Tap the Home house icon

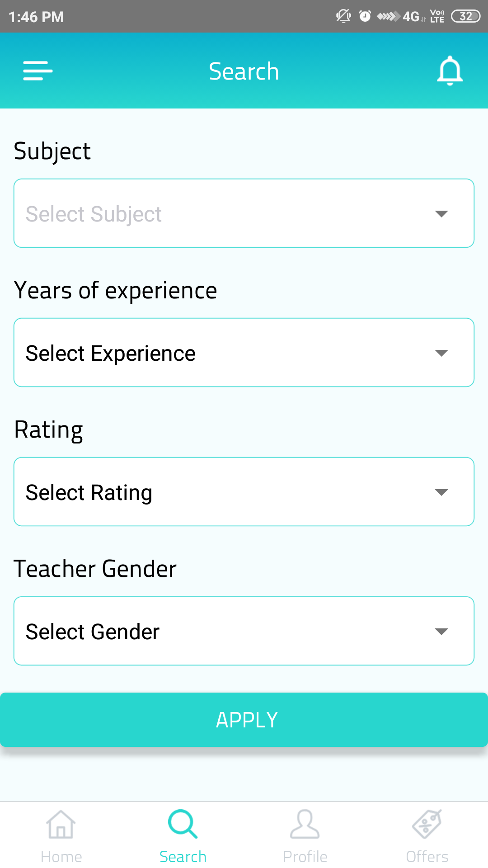click(x=61, y=824)
